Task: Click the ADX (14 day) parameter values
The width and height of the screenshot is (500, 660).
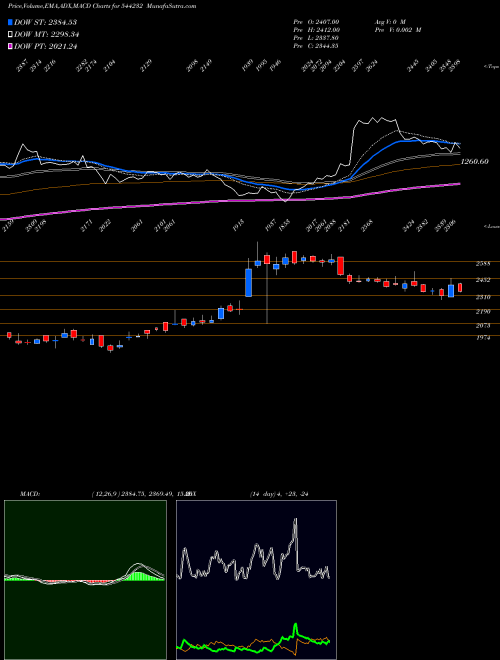Action: tap(279, 494)
